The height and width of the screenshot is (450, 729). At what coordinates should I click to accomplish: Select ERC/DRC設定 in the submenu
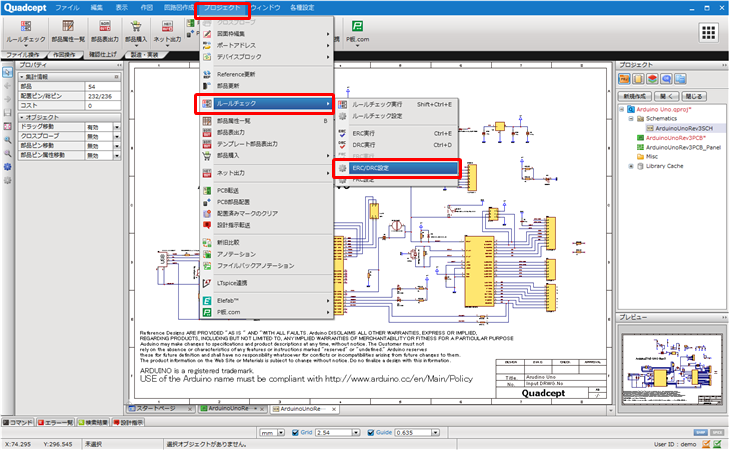coord(397,168)
